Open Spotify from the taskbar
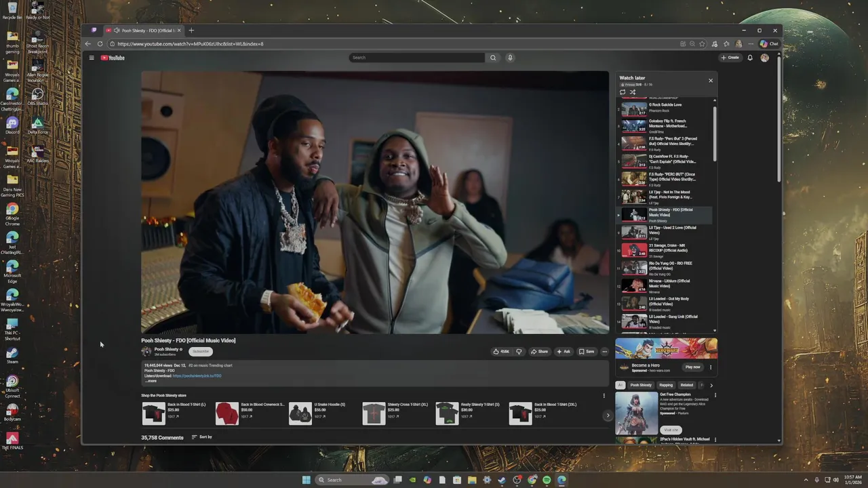The height and width of the screenshot is (488, 868). 547,480
